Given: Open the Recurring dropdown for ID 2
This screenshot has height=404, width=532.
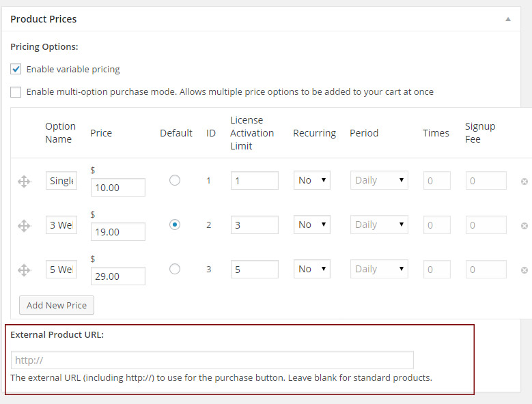Looking at the screenshot, I should [x=312, y=225].
